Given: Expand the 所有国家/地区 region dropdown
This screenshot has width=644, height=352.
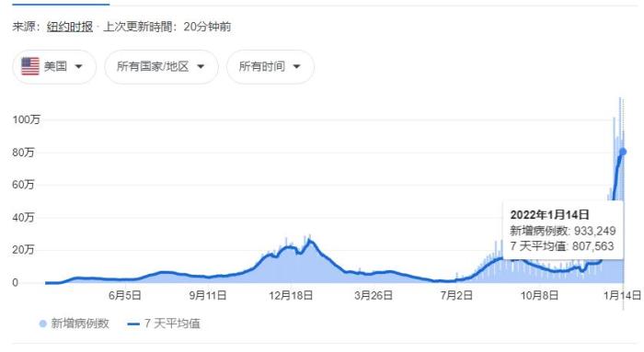Looking at the screenshot, I should [161, 67].
